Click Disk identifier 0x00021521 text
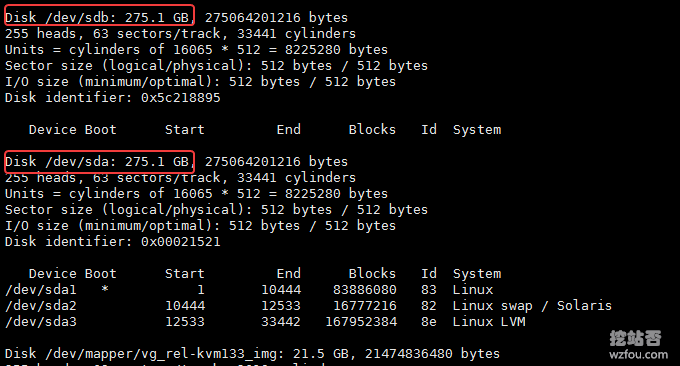Image resolution: width=680 pixels, height=366 pixels. point(113,242)
